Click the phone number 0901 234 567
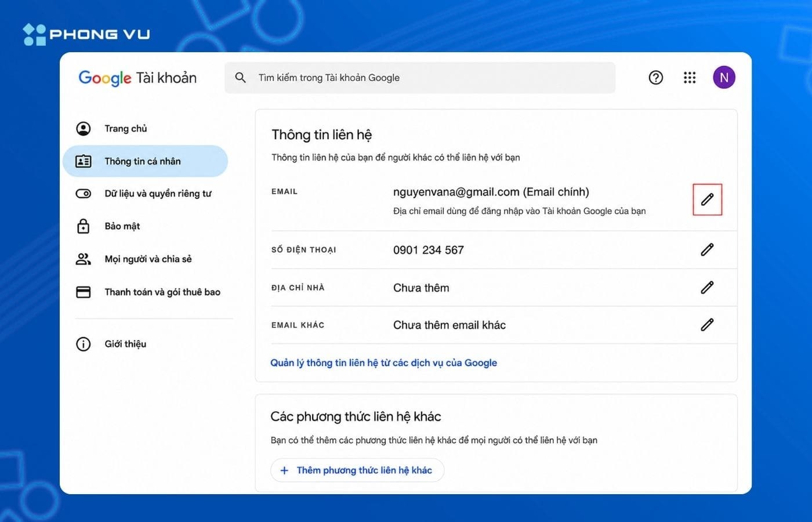The height and width of the screenshot is (522, 812). (429, 250)
